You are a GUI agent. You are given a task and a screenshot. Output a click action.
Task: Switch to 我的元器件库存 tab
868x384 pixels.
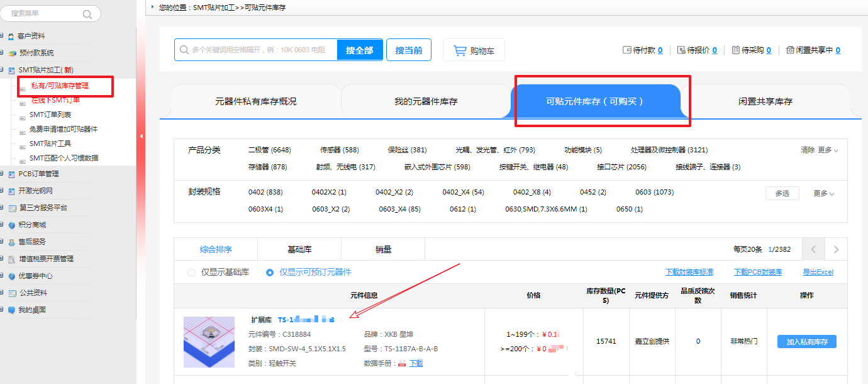tap(426, 101)
